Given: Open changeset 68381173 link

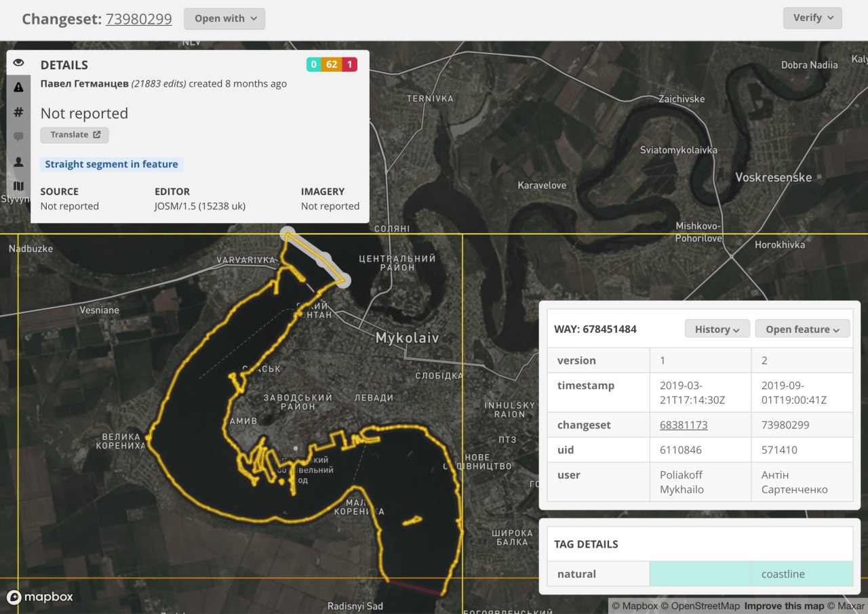Looking at the screenshot, I should (x=684, y=425).
